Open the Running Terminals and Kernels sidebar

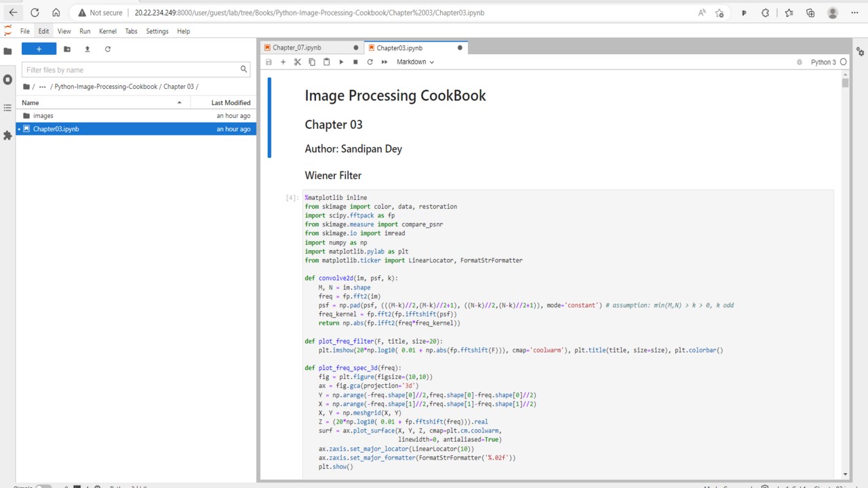7,80
